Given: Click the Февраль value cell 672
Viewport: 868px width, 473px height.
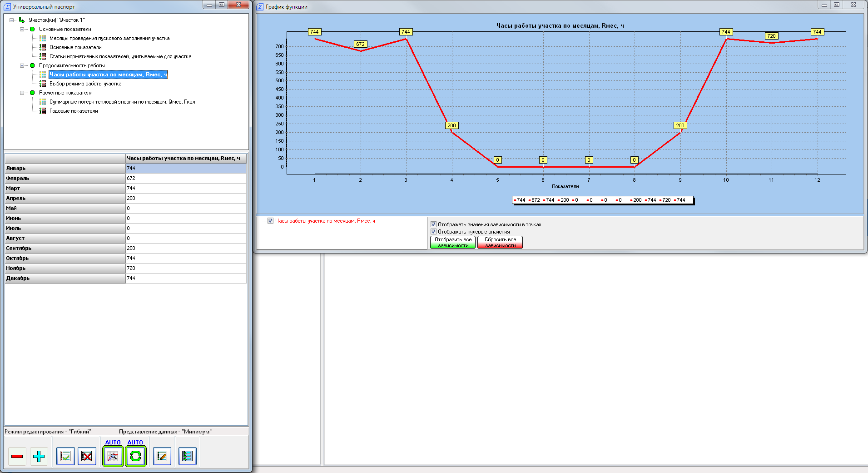Looking at the screenshot, I should click(x=186, y=178).
